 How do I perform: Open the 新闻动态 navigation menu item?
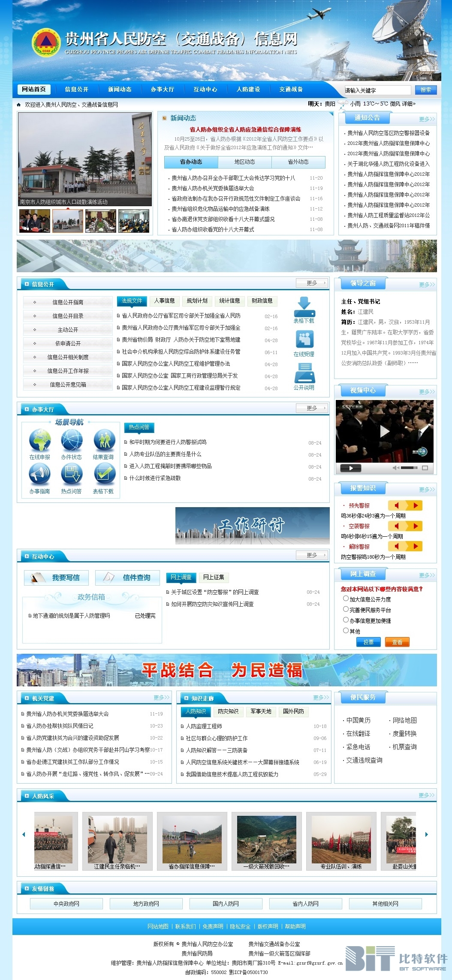point(120,89)
